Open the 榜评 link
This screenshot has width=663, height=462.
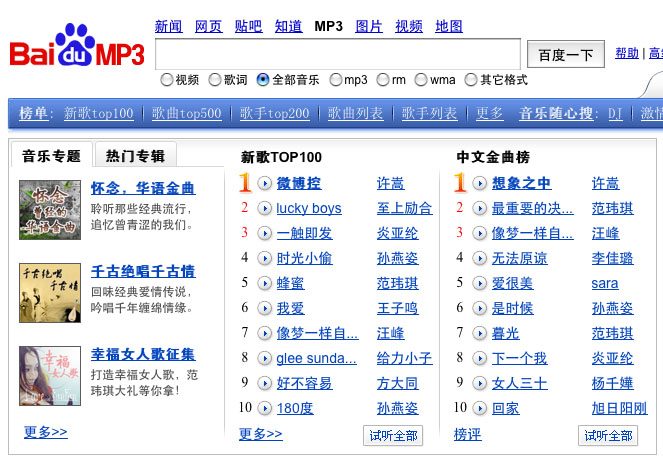pos(467,435)
